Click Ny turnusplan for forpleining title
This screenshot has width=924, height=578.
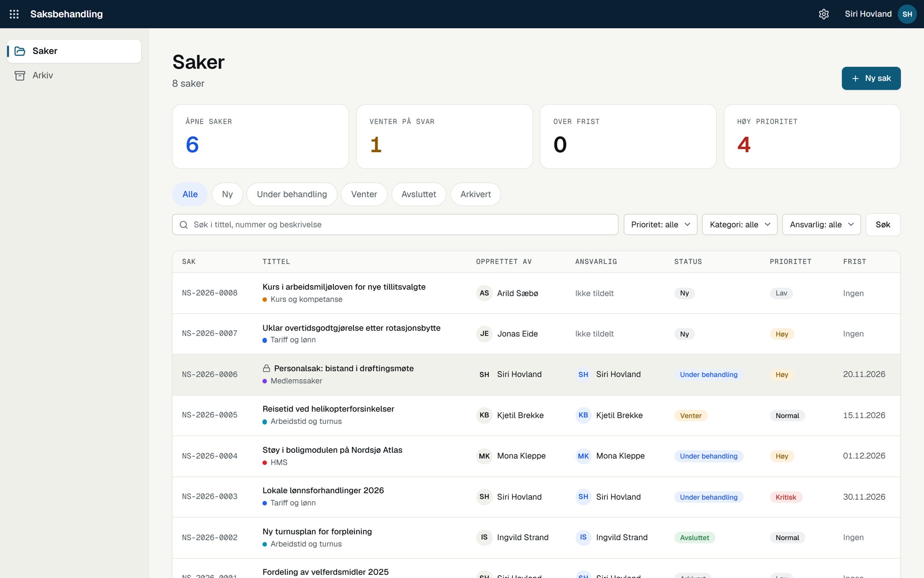point(317,532)
